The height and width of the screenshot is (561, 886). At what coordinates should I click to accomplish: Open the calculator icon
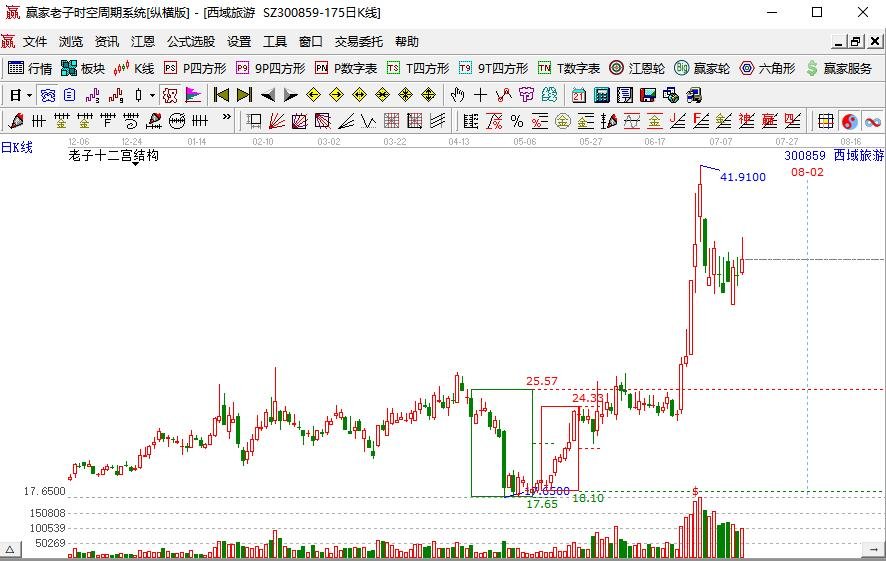pyautogui.click(x=602, y=95)
